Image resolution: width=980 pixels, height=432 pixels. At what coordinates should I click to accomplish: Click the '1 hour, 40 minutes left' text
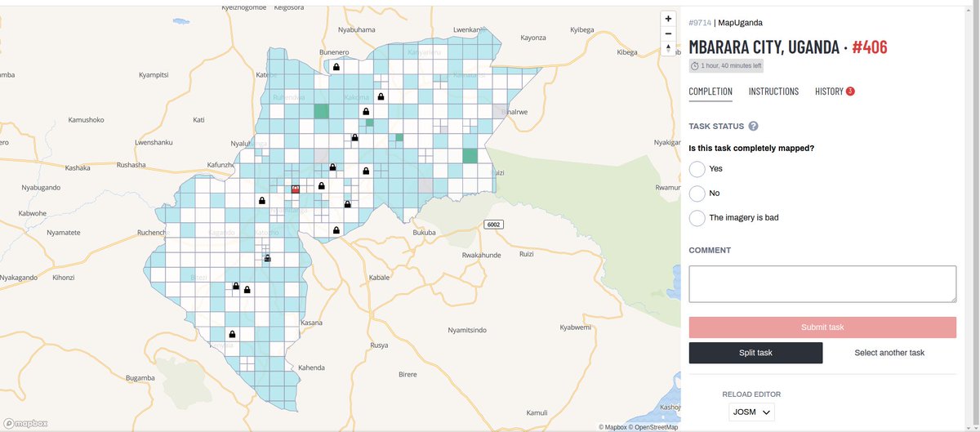coord(732,65)
